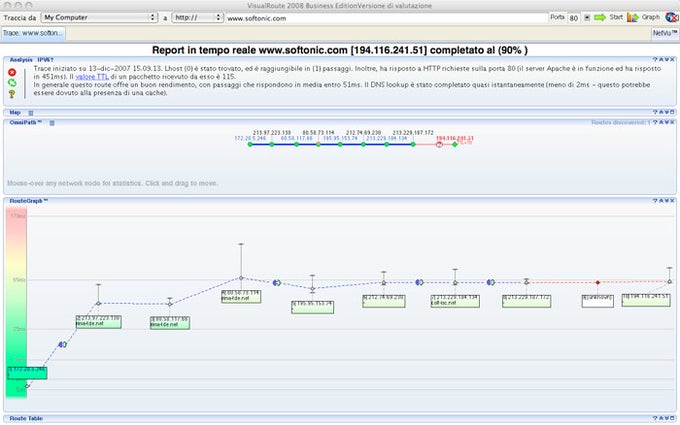Close the OmniPath panel
Image resolution: width=680 pixels, height=425 pixels.
point(673,123)
